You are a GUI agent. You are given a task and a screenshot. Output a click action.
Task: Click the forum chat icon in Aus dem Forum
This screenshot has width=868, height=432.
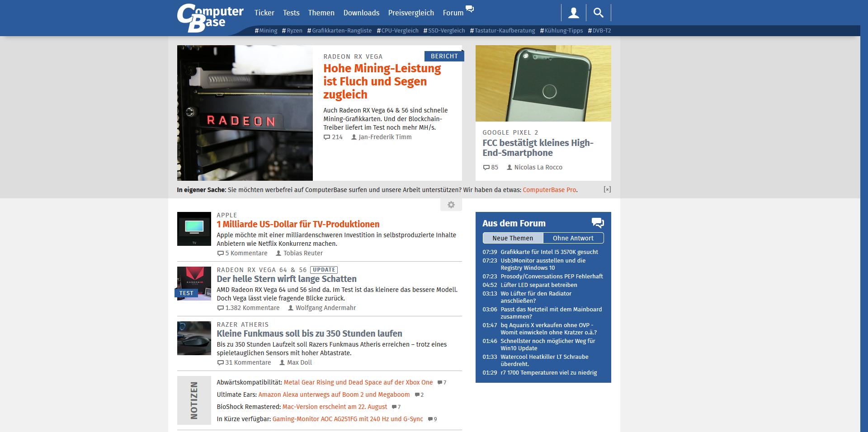click(598, 223)
